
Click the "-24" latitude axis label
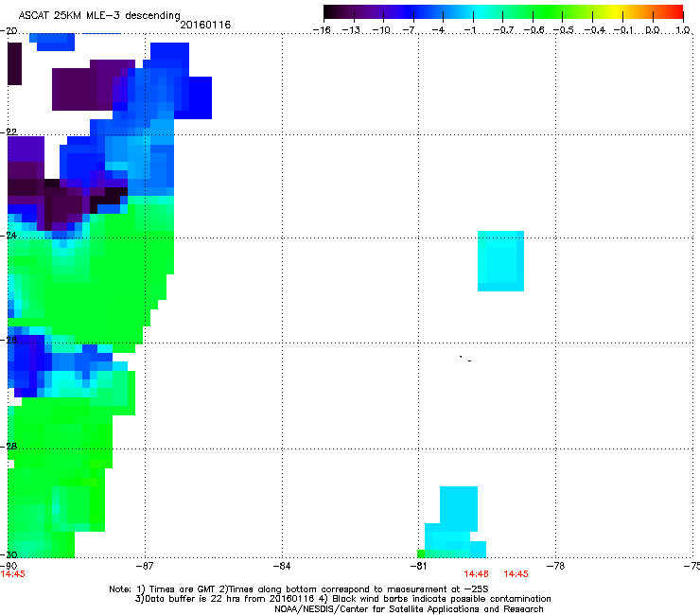[x=9, y=236]
